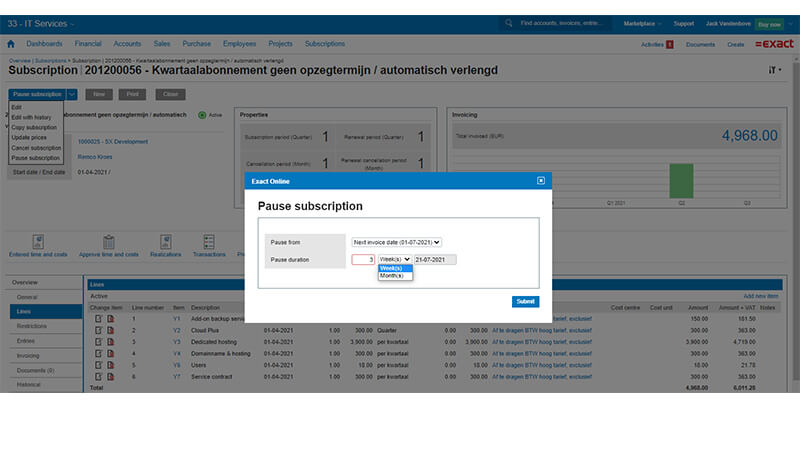Edit the Dedicated hosting line

click(98, 342)
